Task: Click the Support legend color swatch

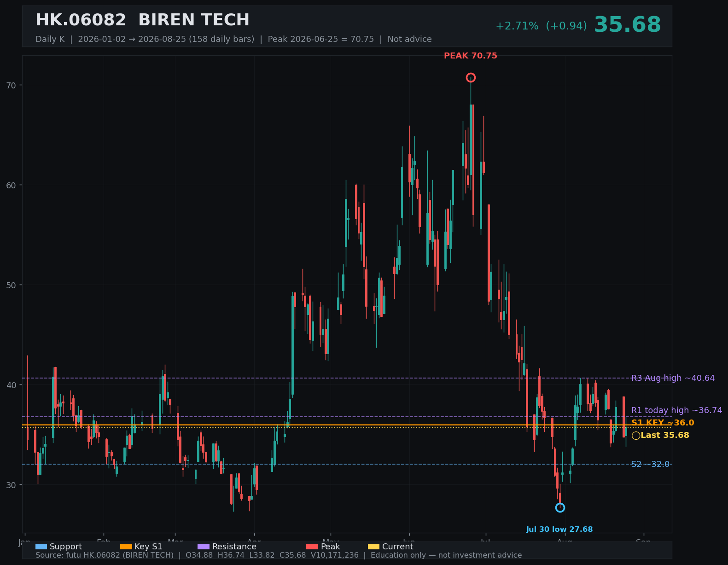Action: click(x=41, y=547)
